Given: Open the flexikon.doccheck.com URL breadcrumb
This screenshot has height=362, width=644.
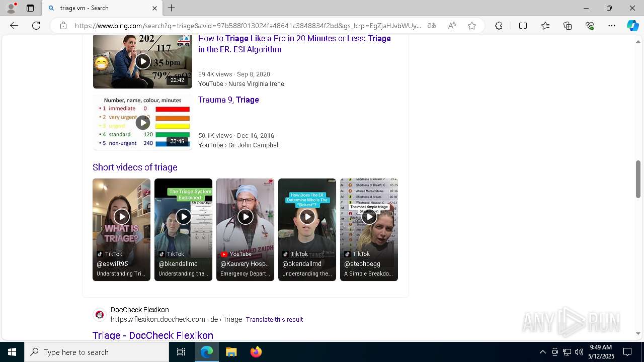Looking at the screenshot, I should 176,319.
